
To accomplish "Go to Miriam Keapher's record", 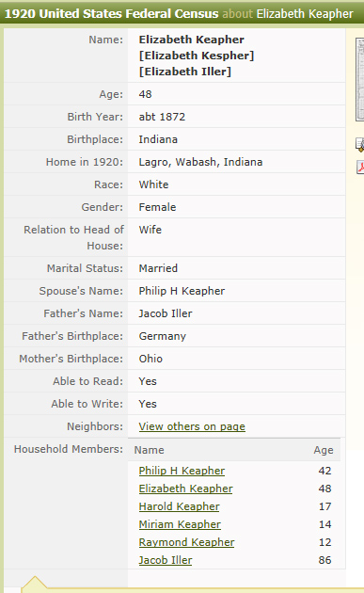I will coord(180,524).
